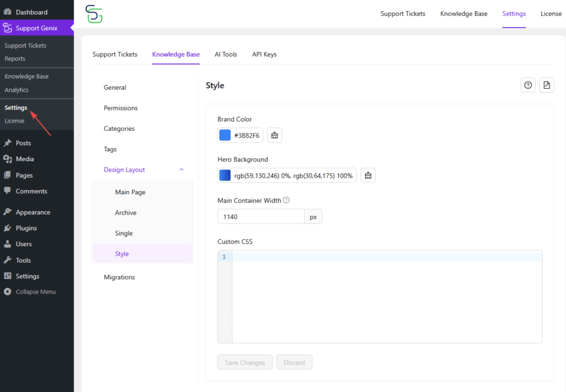This screenshot has height=392, width=566.
Task: Open Support Tickets in WordPress submenu
Action: coord(25,45)
